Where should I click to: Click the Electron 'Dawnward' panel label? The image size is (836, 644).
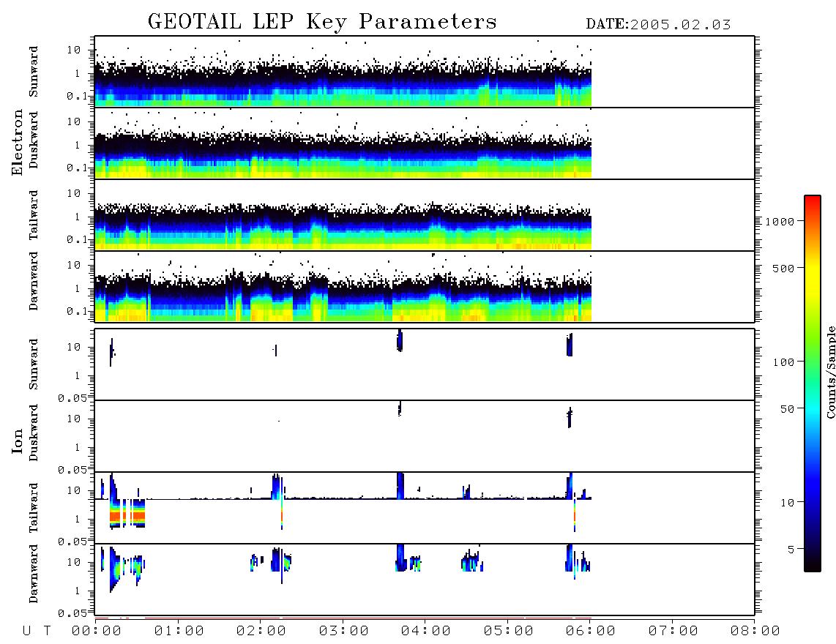tap(33, 281)
